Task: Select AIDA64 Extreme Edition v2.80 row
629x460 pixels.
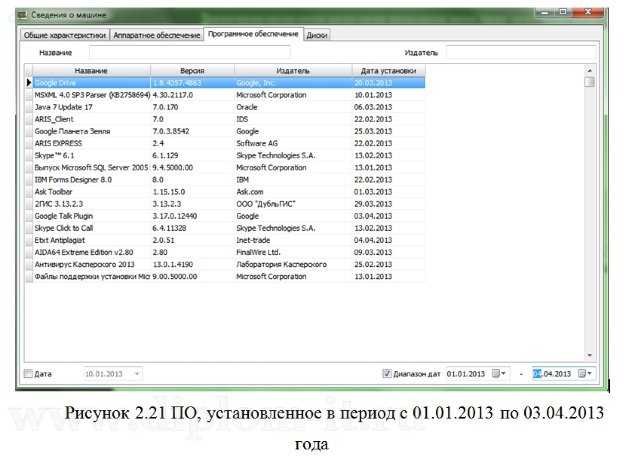Action: [229, 252]
